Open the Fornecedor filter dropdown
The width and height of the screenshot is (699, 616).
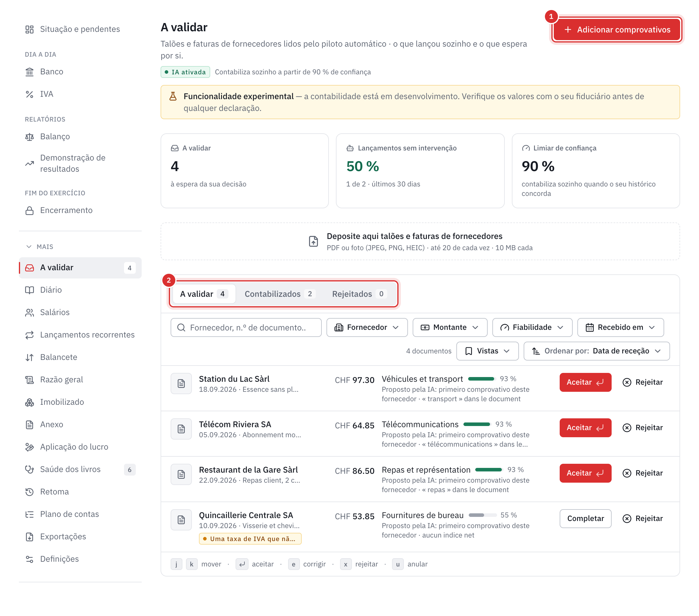pos(367,327)
